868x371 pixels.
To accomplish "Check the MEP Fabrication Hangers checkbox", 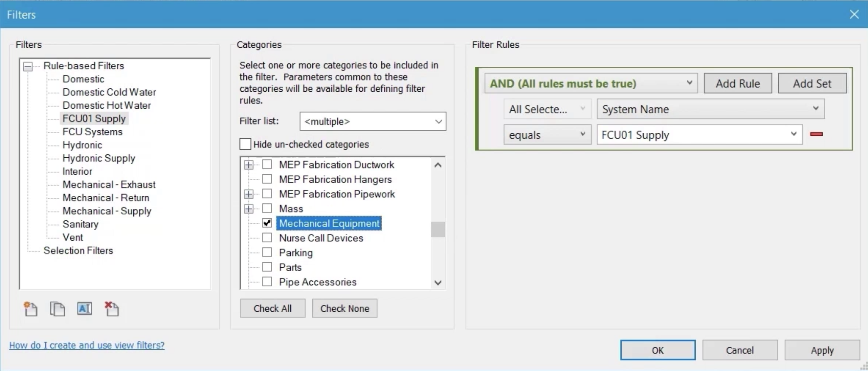I will (267, 179).
